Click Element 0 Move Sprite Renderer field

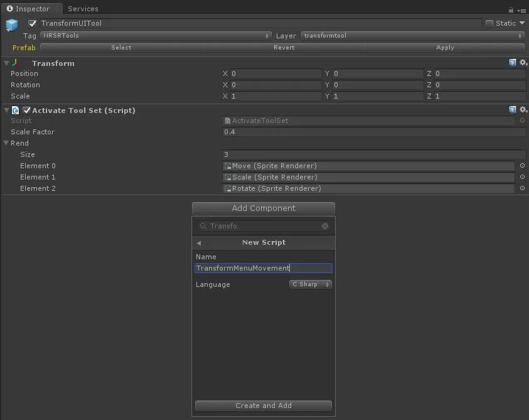368,166
